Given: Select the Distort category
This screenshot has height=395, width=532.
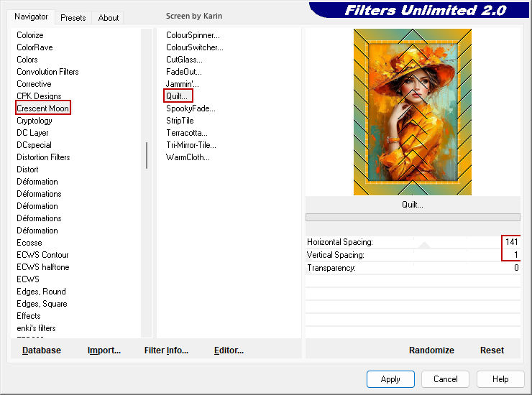Looking at the screenshot, I should pyautogui.click(x=27, y=169).
